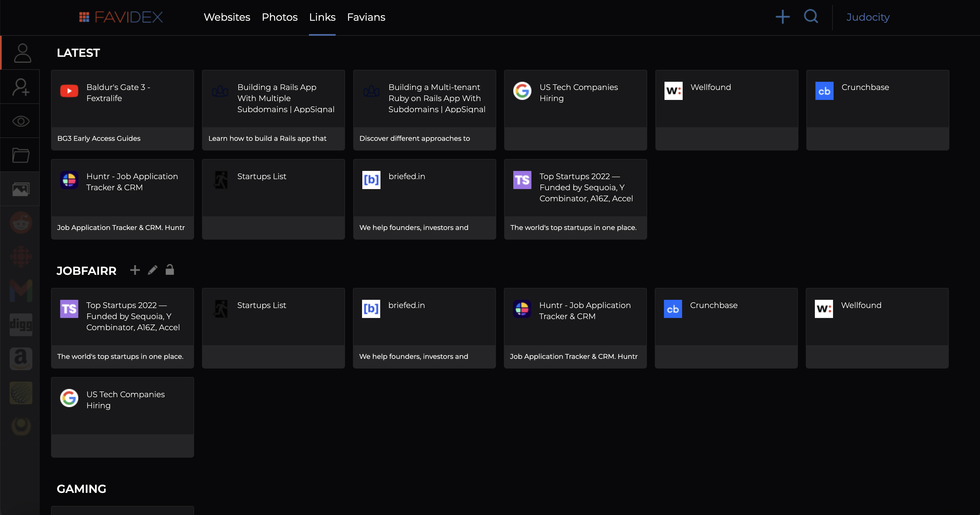
Task: Click the Favidex logo
Action: pyautogui.click(x=121, y=17)
